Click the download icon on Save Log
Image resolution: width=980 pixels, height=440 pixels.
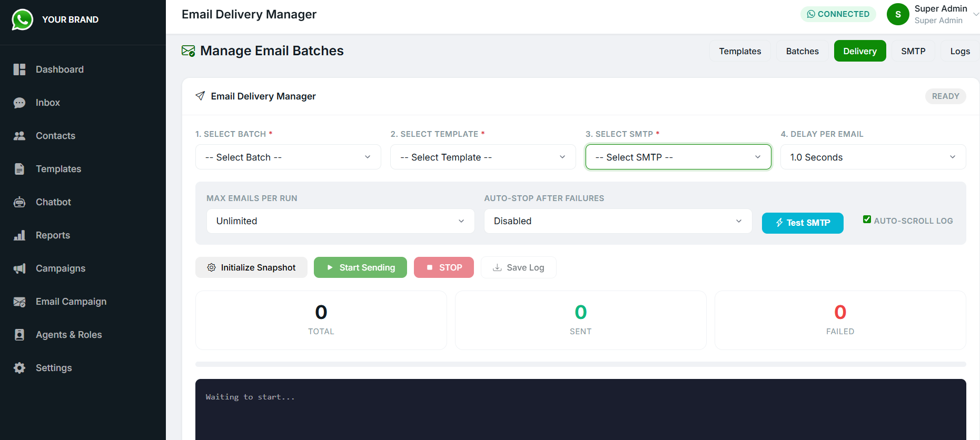[497, 267]
